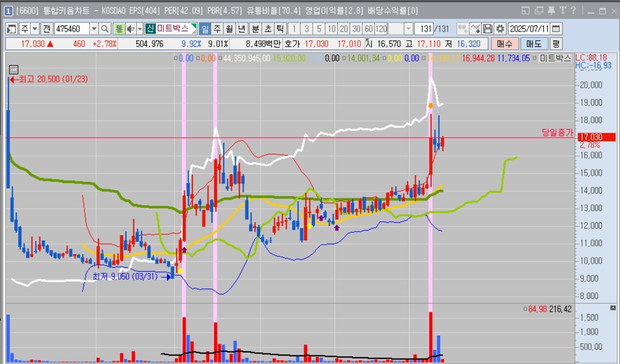Expand the stock code history dropdown
The image size is (620, 364).
pos(94,29)
